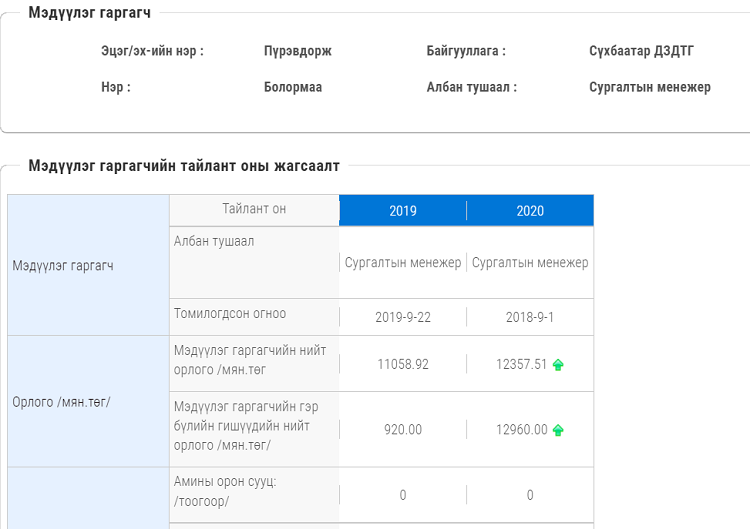Click the 2018-9-1 appointment date
This screenshot has width=750, height=529.
tap(530, 317)
